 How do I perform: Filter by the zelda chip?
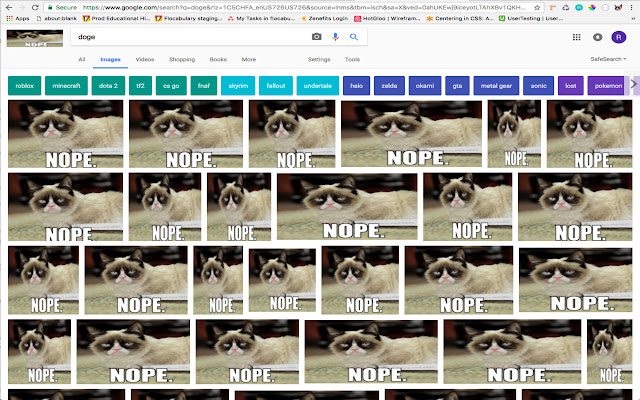coord(389,86)
